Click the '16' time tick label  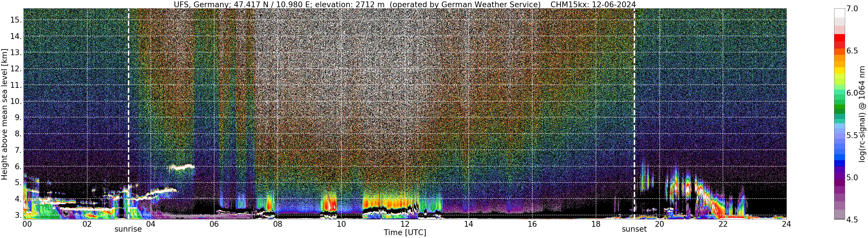pos(532,224)
